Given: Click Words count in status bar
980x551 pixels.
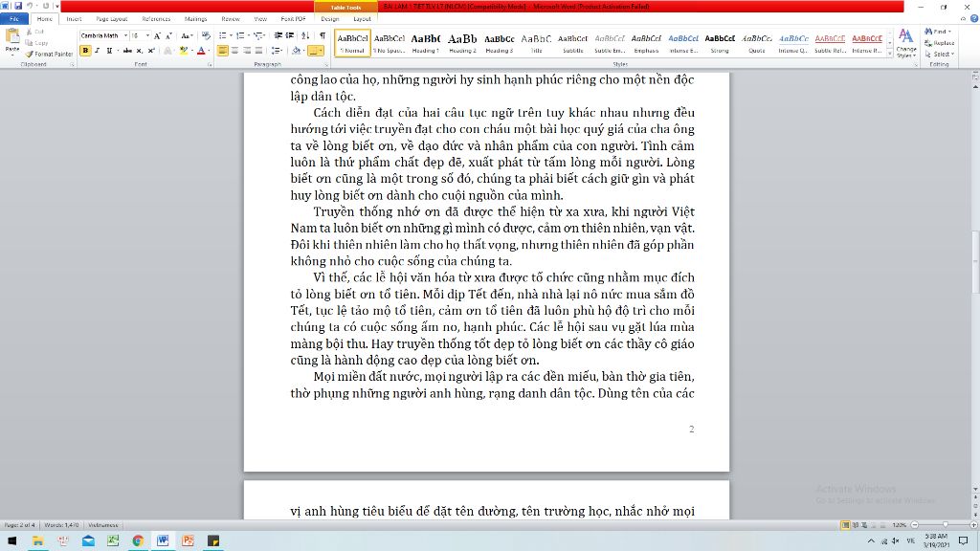Looking at the screenshot, I should pyautogui.click(x=61, y=525).
